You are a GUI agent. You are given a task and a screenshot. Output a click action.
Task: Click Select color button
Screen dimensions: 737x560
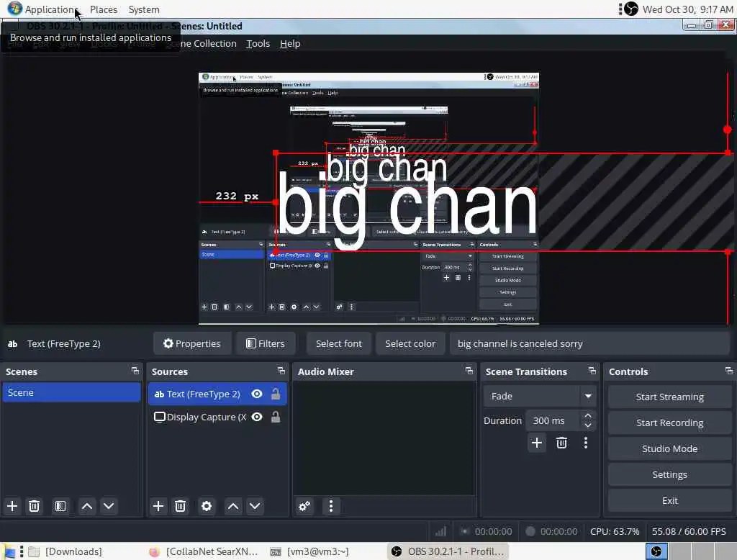(410, 344)
